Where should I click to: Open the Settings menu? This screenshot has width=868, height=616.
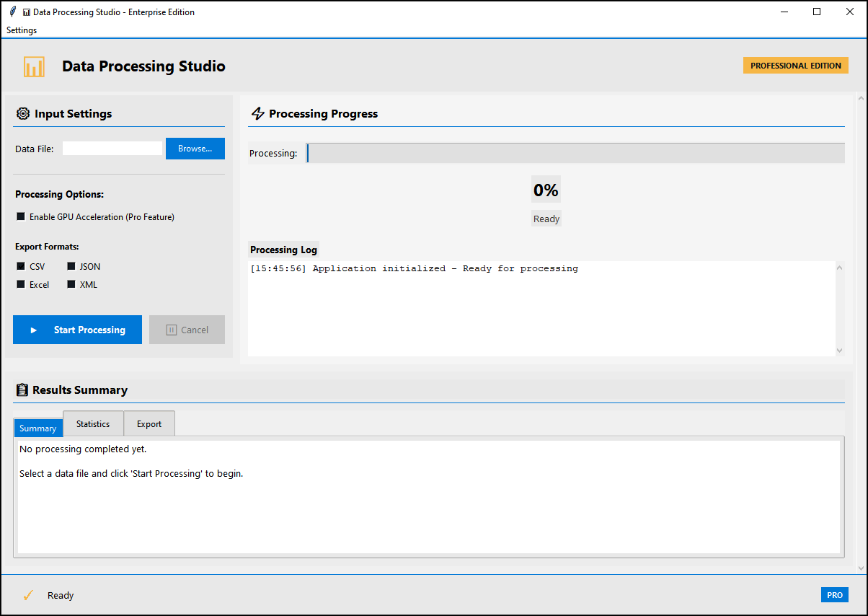(21, 30)
